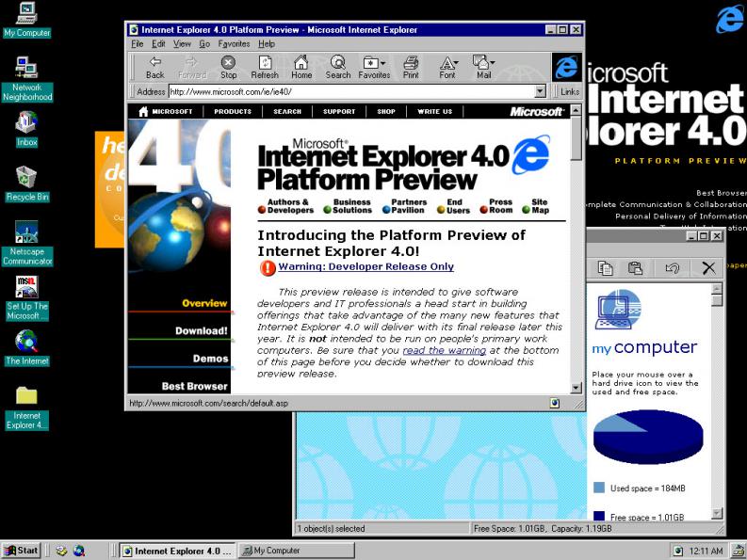The image size is (747, 560).
Task: Click the system tray clock
Action: point(706,551)
